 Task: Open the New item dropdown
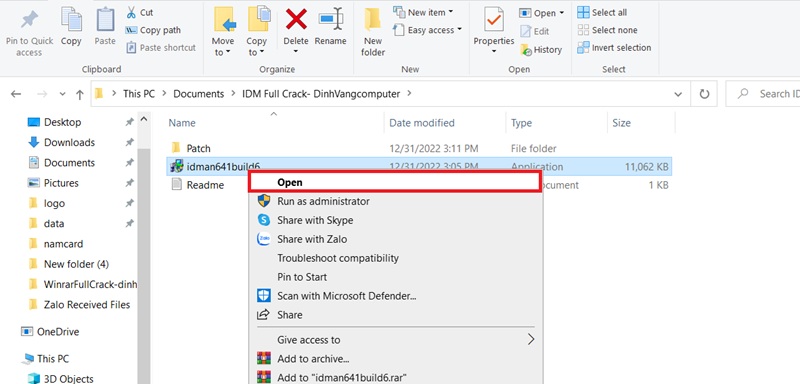tap(423, 12)
